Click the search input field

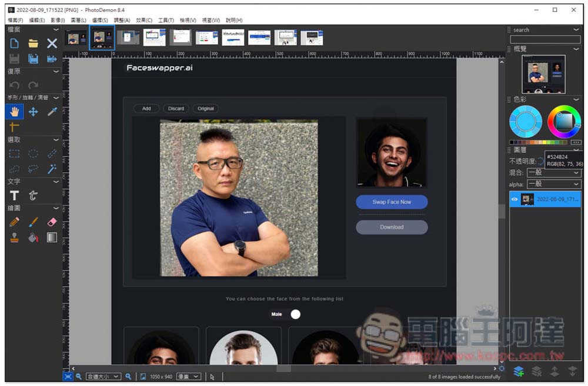[x=545, y=39]
